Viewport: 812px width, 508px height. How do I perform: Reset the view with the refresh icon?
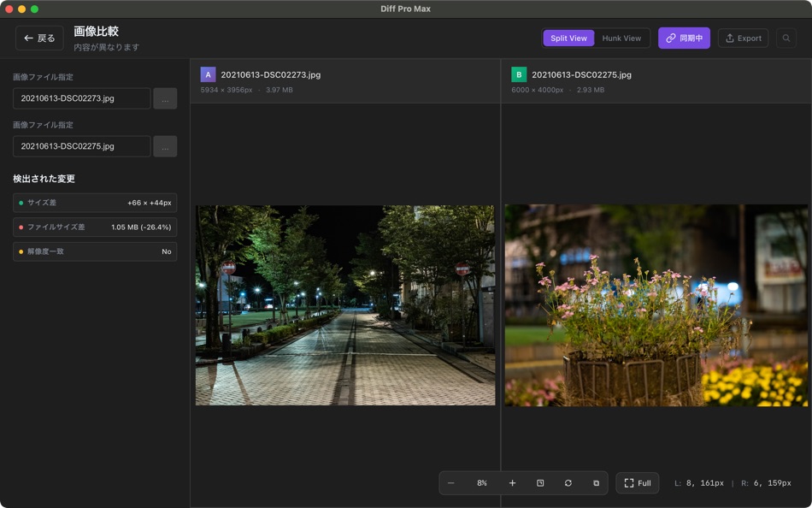pyautogui.click(x=568, y=483)
